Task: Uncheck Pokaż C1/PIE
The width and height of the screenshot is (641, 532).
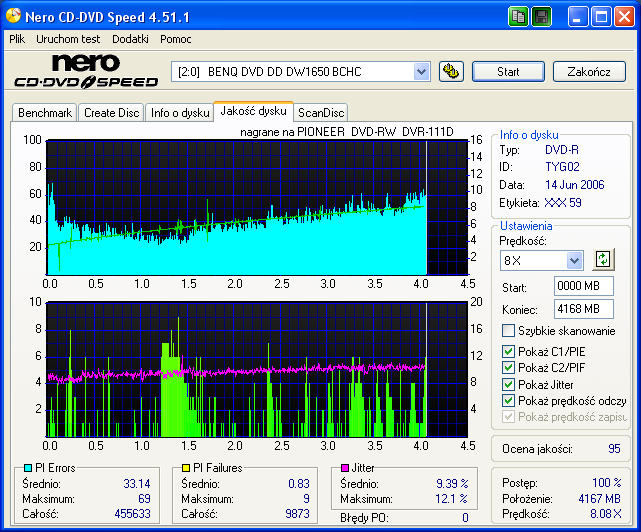Action: [509, 351]
